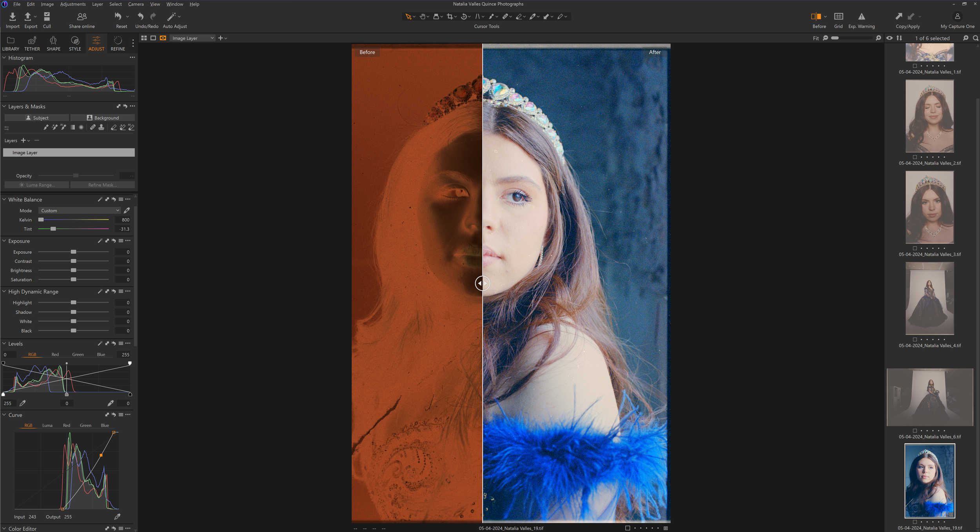Open the Image Layer dropdown in viewer toolbar
This screenshot has width=980, height=532.
coord(193,38)
